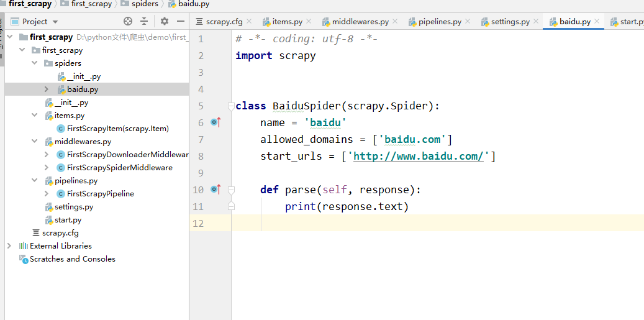Fold the parse method on line 10

(x=231, y=190)
